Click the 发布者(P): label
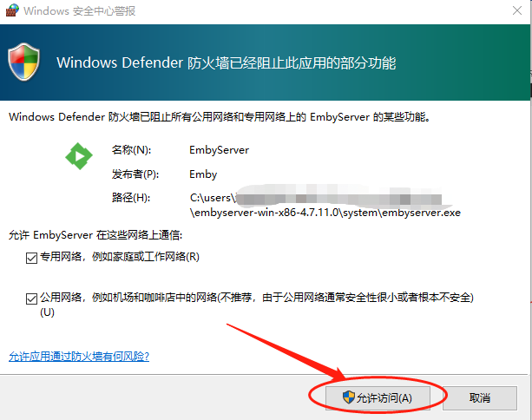 135,174
